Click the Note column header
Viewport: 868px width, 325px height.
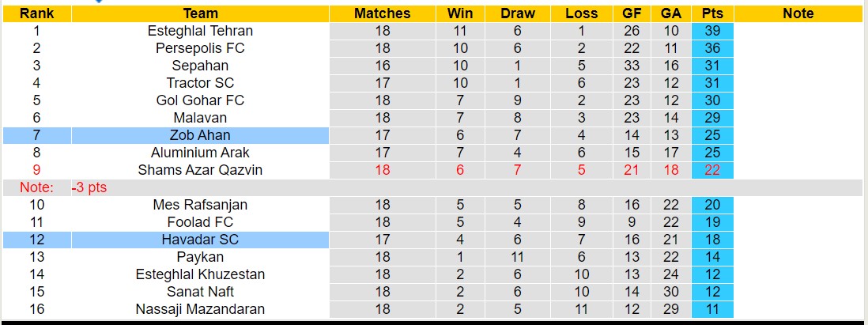tap(798, 13)
